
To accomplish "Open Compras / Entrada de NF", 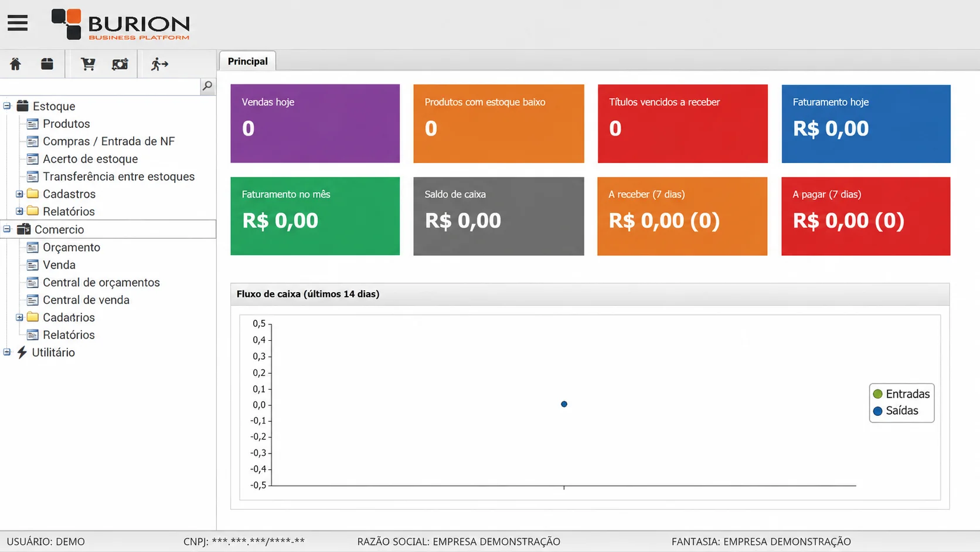I will click(108, 141).
